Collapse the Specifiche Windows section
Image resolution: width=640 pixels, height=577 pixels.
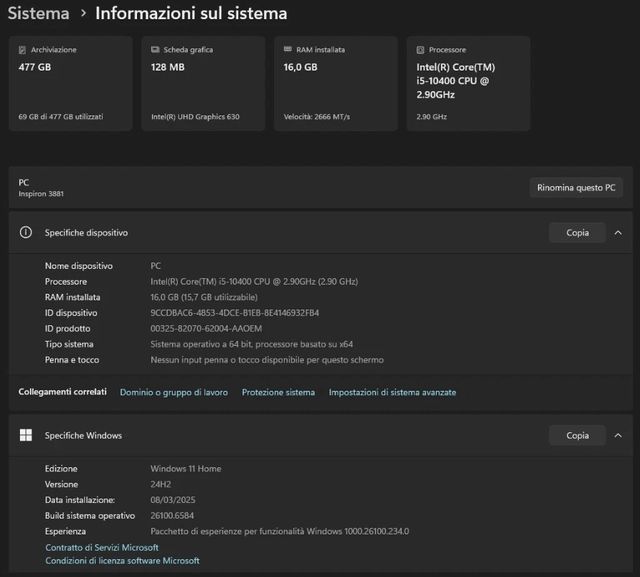(x=618, y=435)
